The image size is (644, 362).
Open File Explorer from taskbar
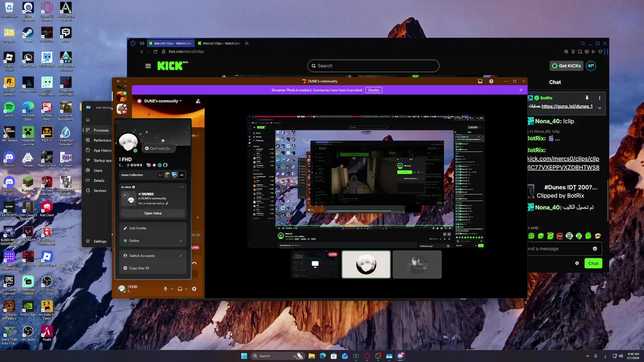[x=311, y=356]
